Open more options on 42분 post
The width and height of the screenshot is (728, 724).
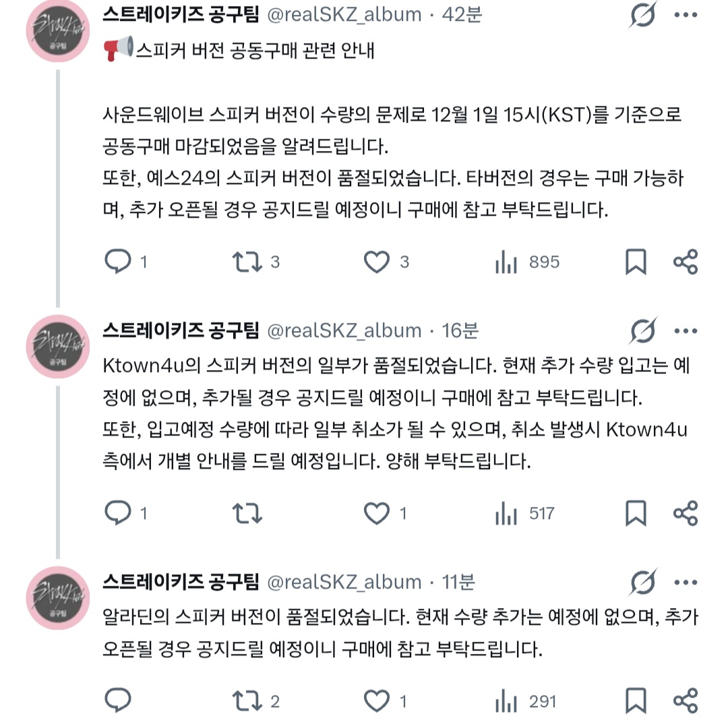[x=686, y=15]
